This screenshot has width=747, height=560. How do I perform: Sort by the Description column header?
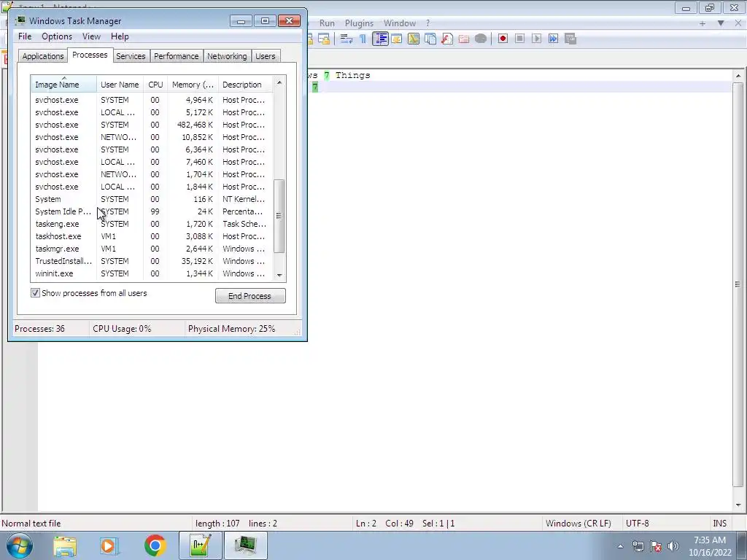click(x=245, y=84)
